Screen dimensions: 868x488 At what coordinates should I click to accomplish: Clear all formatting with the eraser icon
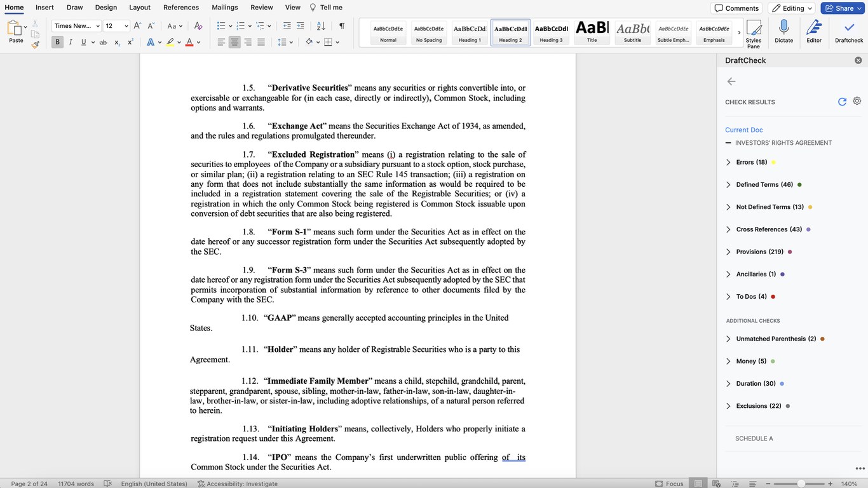coord(198,26)
